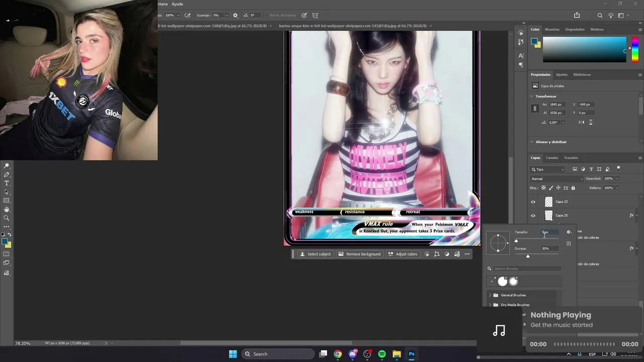Open the Opacidad value dropdown

617,178
